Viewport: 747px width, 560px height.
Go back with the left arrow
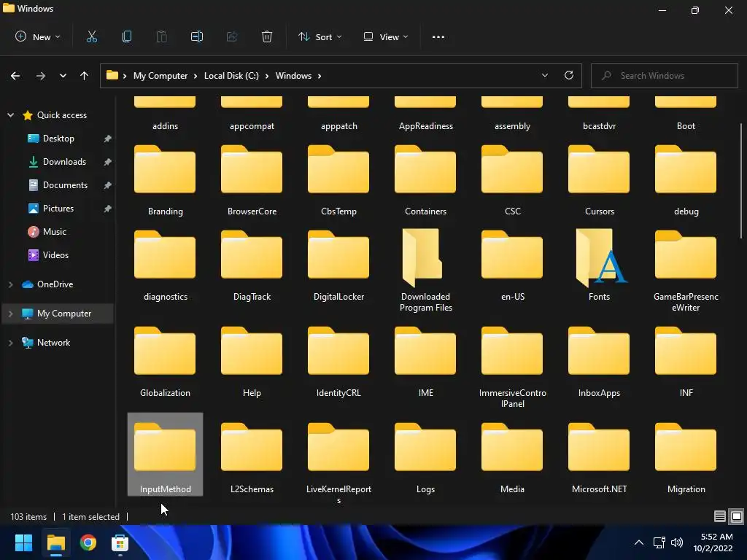pyautogui.click(x=15, y=76)
